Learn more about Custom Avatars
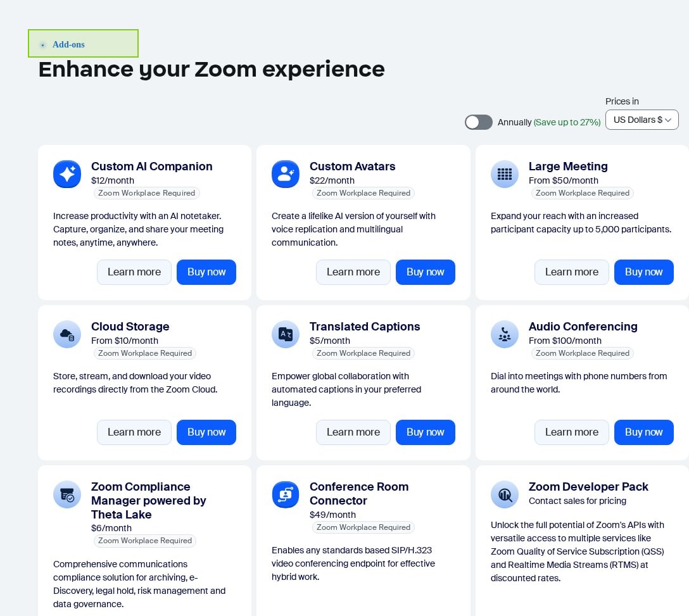Screen dimensions: 689x616 353,272
